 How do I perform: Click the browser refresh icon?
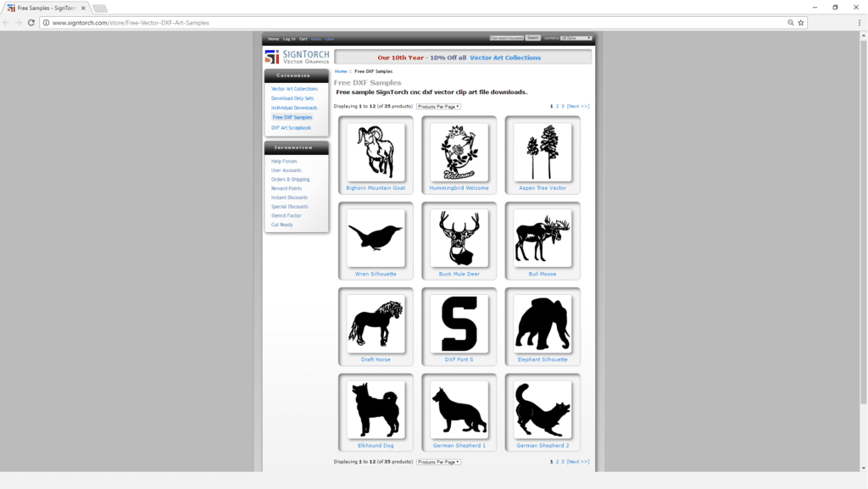pyautogui.click(x=31, y=23)
